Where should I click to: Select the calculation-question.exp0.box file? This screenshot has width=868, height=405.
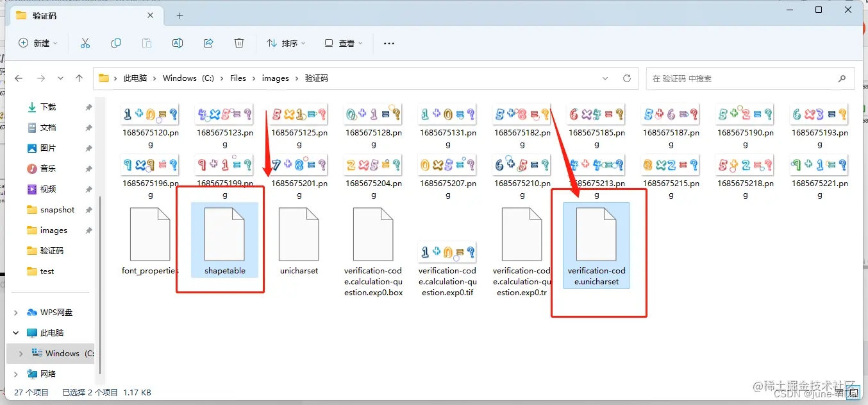pos(373,252)
